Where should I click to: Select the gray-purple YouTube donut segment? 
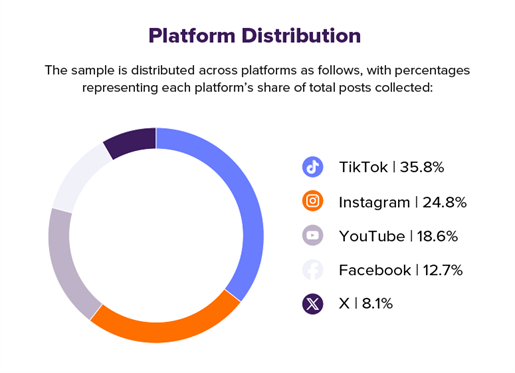point(63,263)
